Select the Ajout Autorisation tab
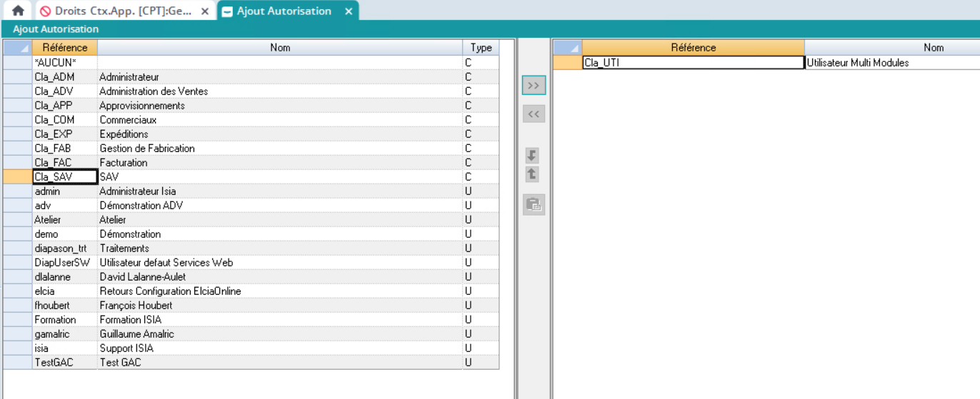Image resolution: width=980 pixels, height=399 pixels. (x=284, y=11)
